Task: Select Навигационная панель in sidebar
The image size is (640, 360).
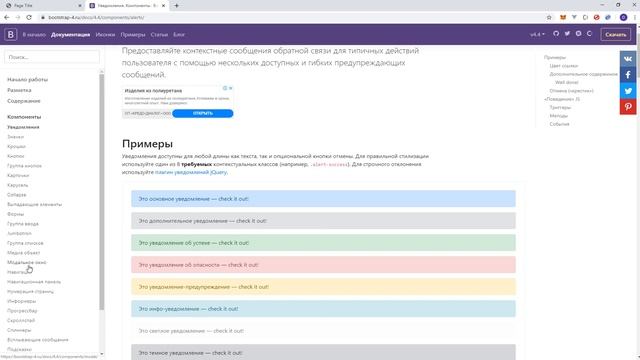Action: pyautogui.click(x=34, y=282)
